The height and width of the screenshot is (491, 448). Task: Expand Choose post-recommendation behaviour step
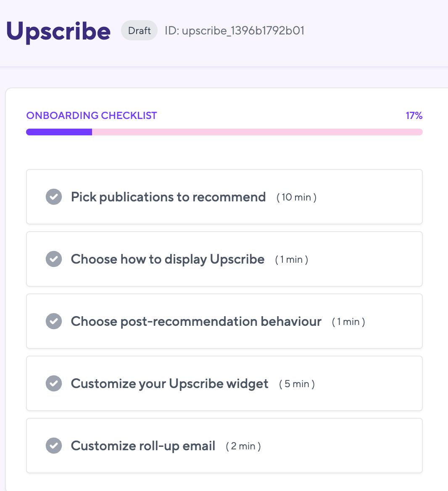click(196, 321)
